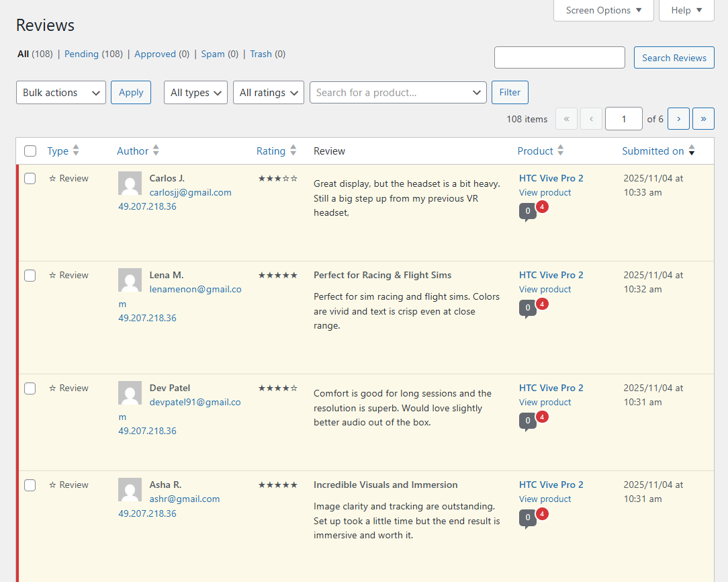Viewport: 728px width, 582px height.
Task: Click the red pending-count badge in Lena M.'s row
Action: coord(543,304)
